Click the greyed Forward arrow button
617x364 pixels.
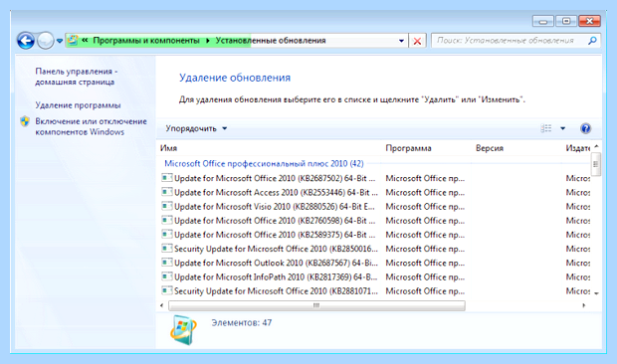(x=45, y=41)
